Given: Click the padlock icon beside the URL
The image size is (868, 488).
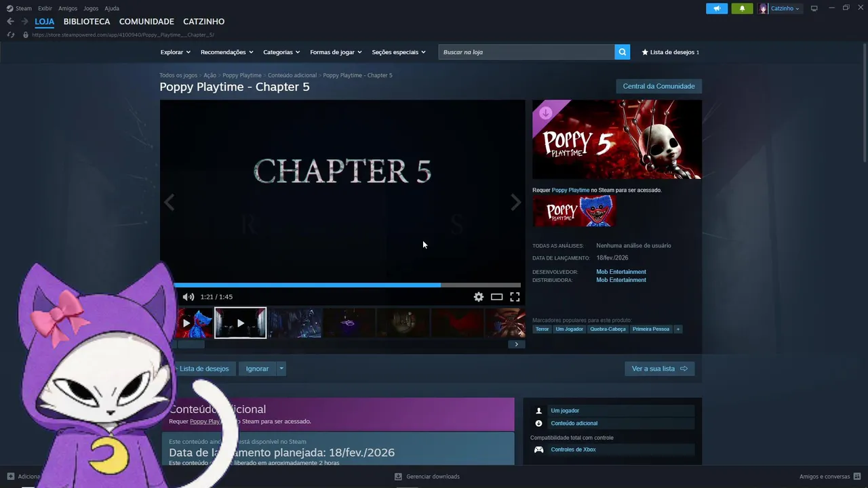Looking at the screenshot, I should tap(26, 35).
